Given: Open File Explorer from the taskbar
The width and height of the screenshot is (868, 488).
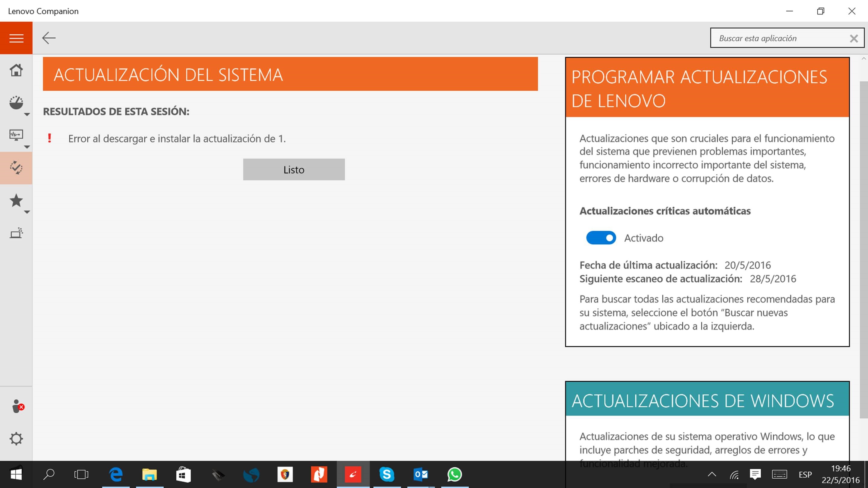Looking at the screenshot, I should pos(149,474).
